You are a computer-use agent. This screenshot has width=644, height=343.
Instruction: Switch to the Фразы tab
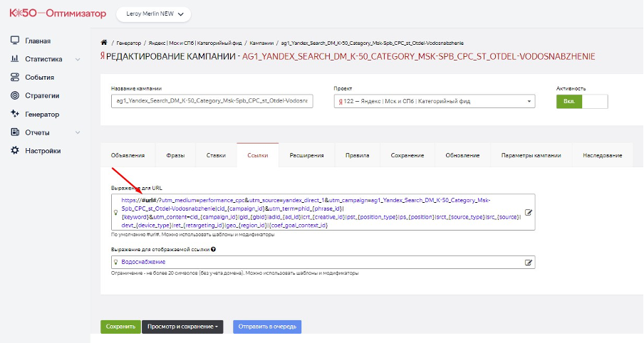coord(175,156)
